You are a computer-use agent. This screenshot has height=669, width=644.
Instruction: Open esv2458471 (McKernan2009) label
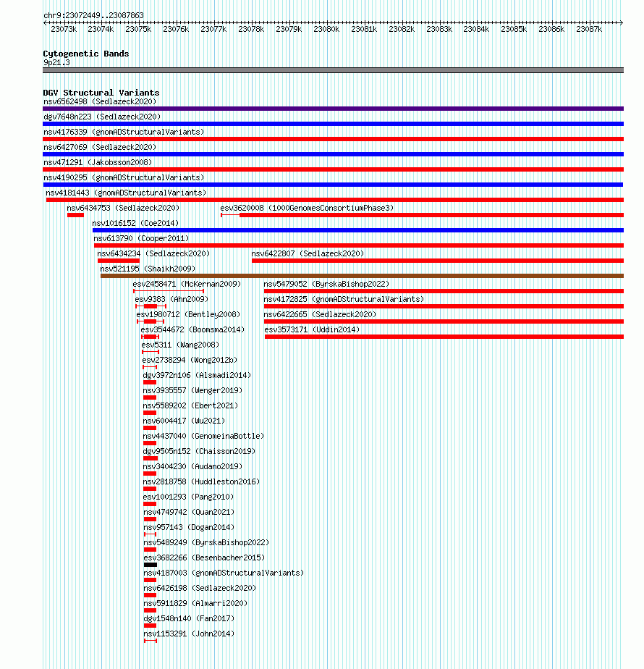click(x=187, y=284)
